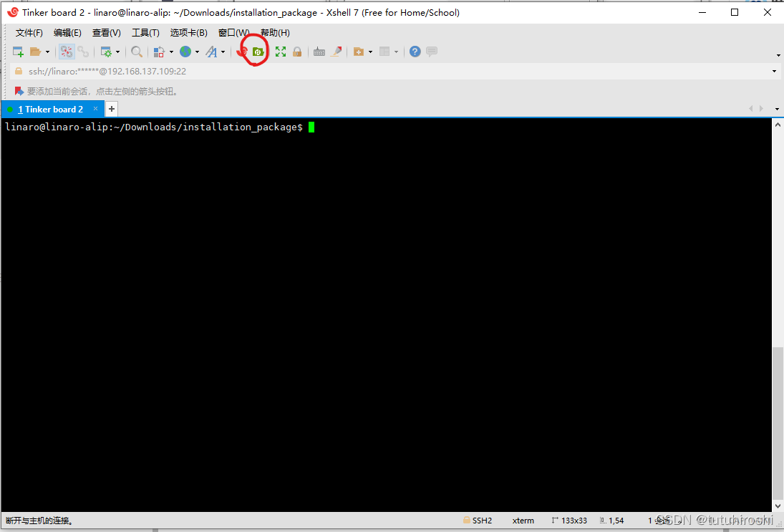Image resolution: width=784 pixels, height=532 pixels.
Task: Click the keyboard mapping icon
Action: point(319,52)
